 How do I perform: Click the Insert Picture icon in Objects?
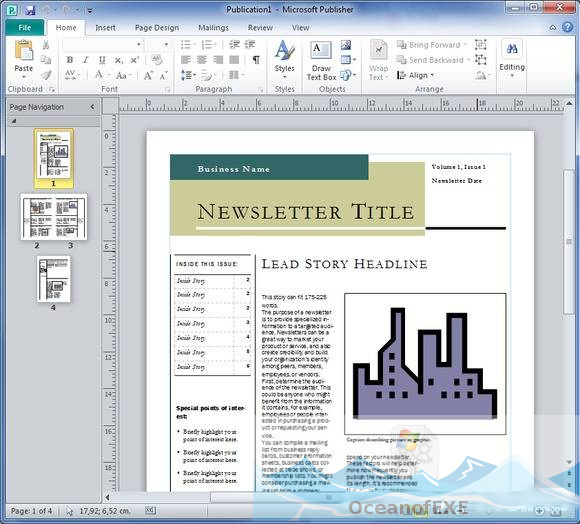click(346, 45)
